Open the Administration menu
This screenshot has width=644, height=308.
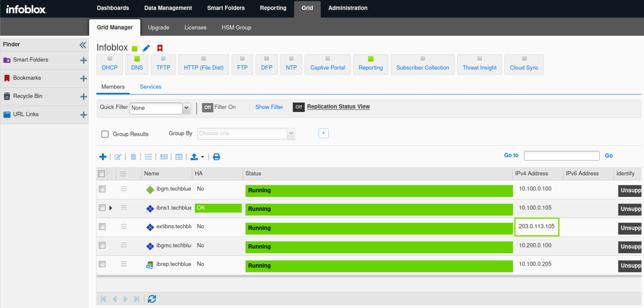pos(348,8)
